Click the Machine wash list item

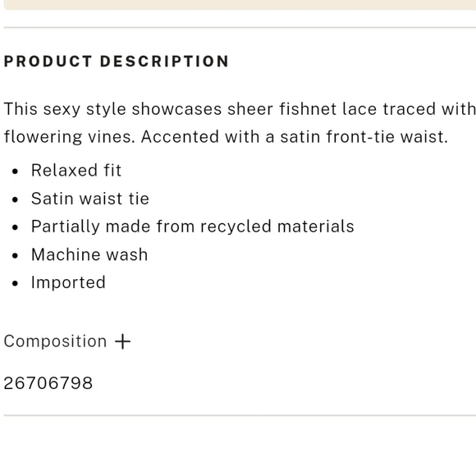89,254
